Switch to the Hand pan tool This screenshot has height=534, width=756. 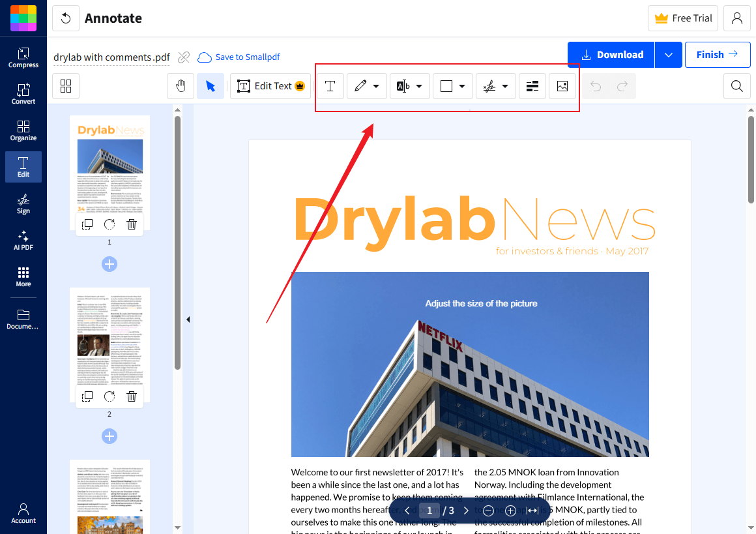click(x=181, y=85)
